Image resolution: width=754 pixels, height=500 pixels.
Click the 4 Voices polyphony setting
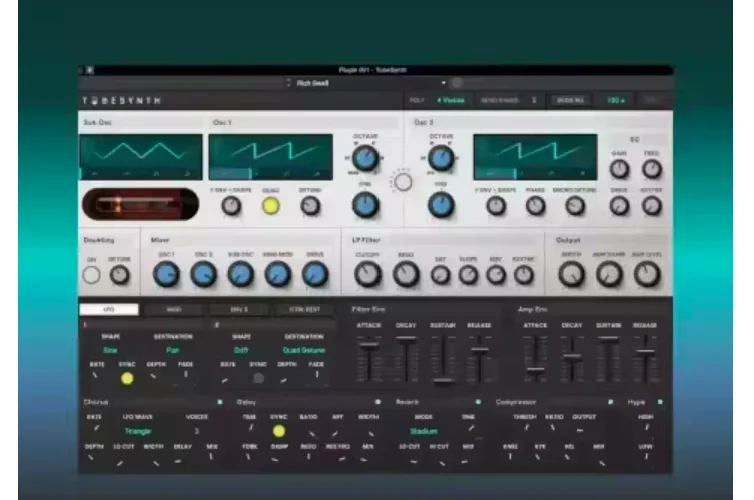coord(451,100)
